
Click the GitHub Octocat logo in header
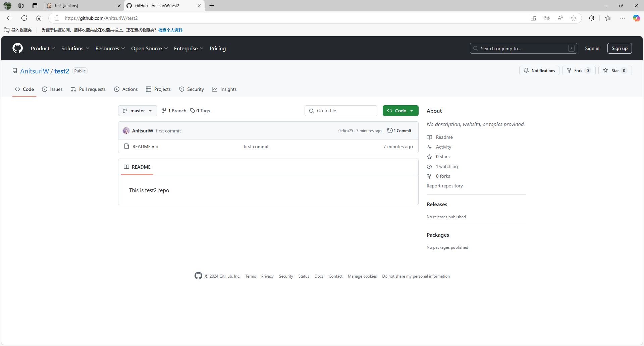click(x=17, y=48)
